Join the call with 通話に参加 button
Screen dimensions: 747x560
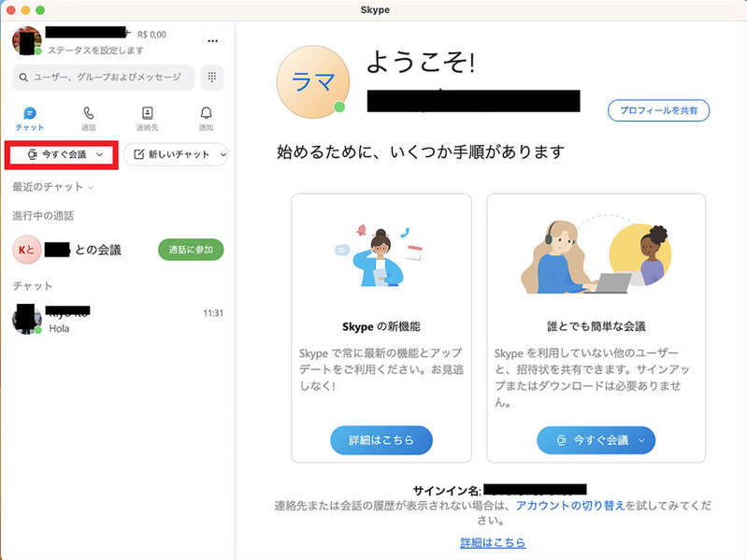(x=191, y=250)
